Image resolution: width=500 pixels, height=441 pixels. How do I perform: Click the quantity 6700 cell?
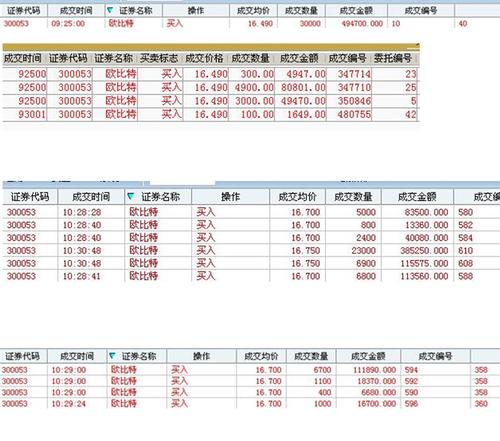click(322, 370)
